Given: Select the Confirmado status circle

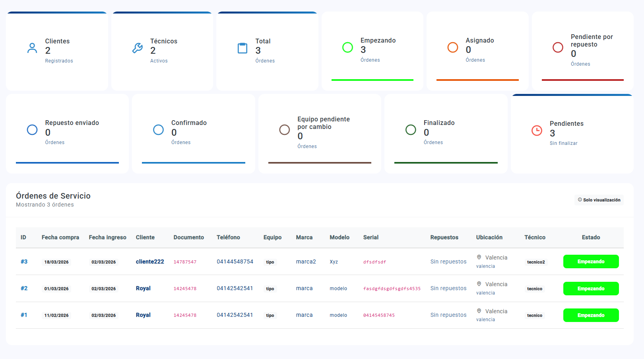Looking at the screenshot, I should tap(158, 130).
